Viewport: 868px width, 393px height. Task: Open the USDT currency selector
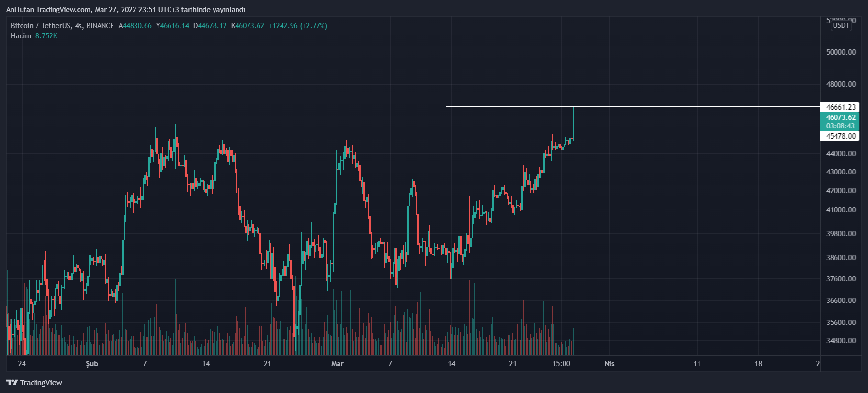841,25
